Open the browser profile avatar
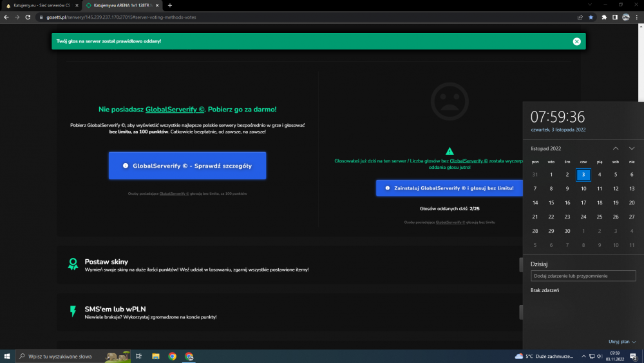 tap(625, 17)
